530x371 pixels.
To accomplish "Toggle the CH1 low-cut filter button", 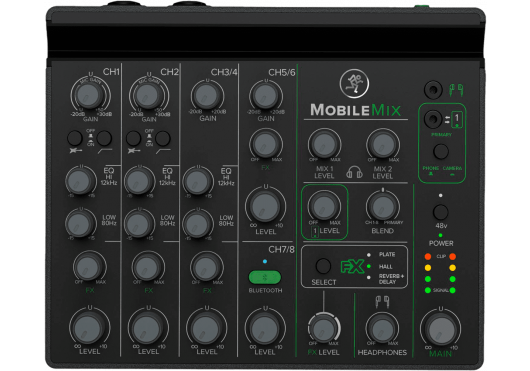I will [104, 138].
